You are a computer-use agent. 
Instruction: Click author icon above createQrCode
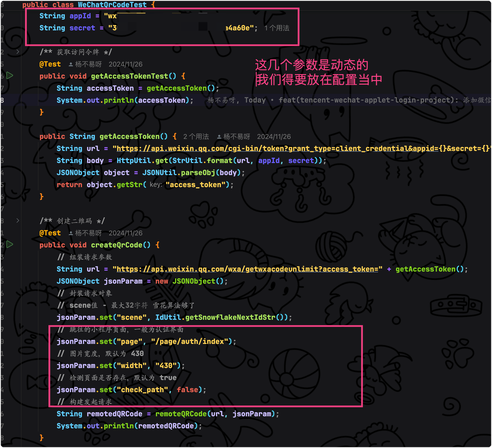71,233
